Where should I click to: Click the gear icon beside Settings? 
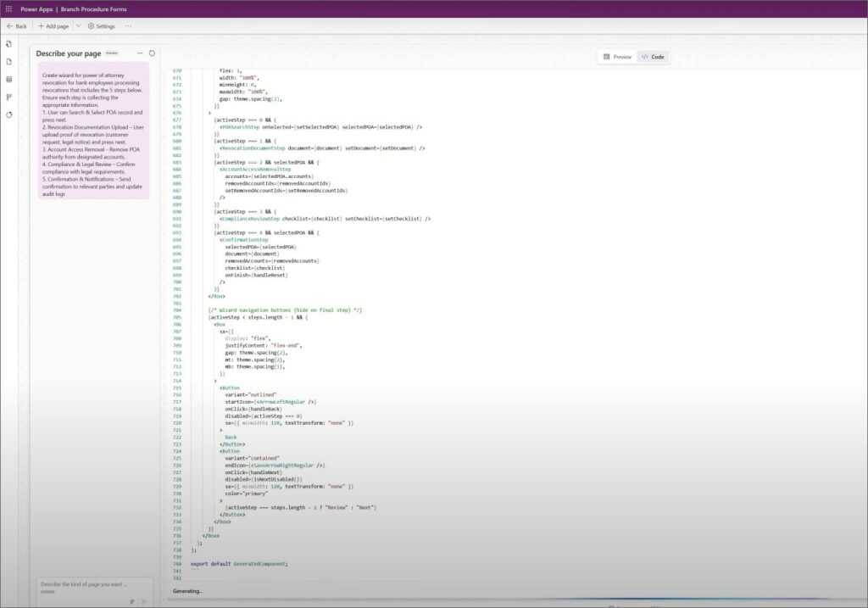(x=91, y=26)
